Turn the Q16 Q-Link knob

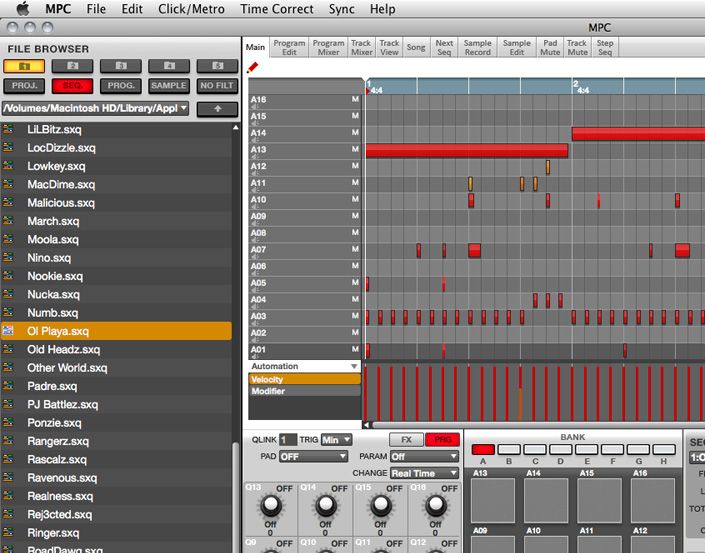(435, 504)
